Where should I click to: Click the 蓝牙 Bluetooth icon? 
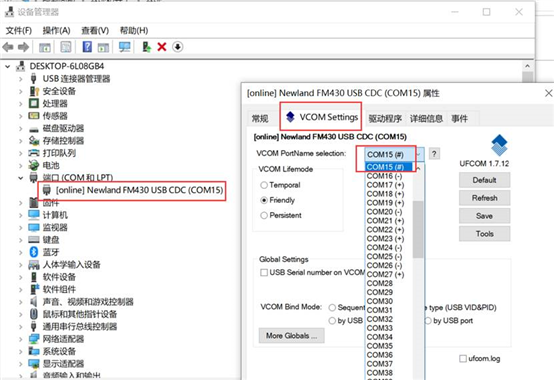click(34, 252)
